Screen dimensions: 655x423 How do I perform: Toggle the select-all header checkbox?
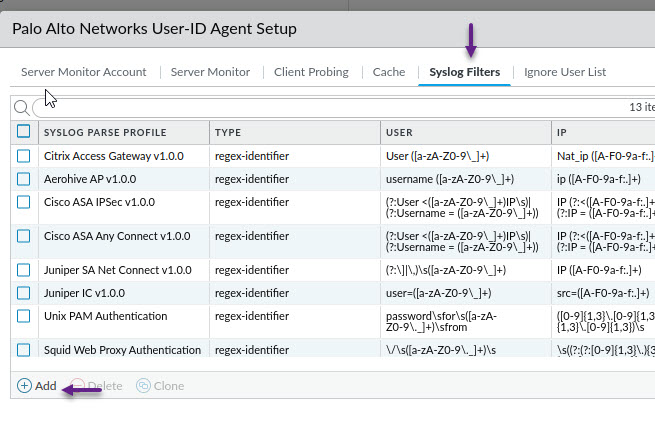click(24, 132)
